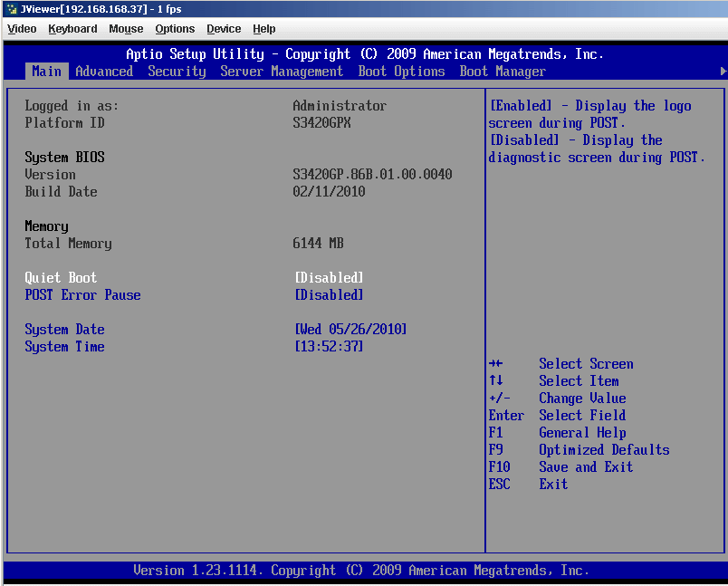The width and height of the screenshot is (728, 586).
Task: Open the Device menu
Action: coord(224,29)
